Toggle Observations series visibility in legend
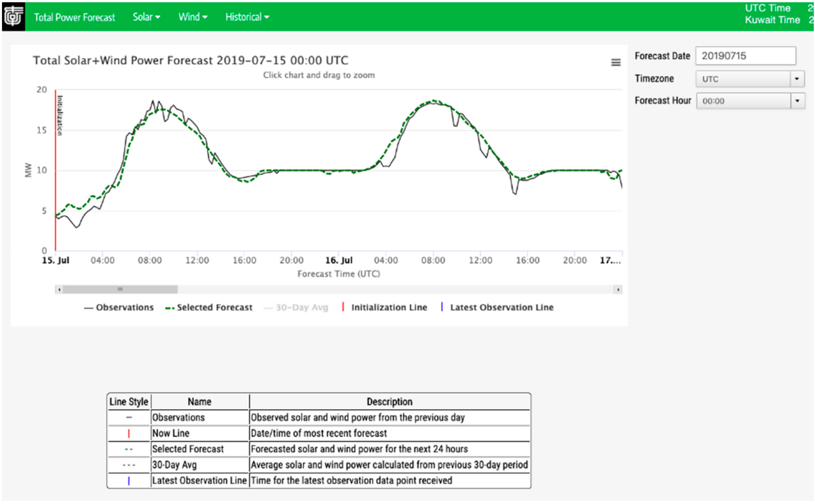This screenshot has height=504, width=815. point(125,307)
